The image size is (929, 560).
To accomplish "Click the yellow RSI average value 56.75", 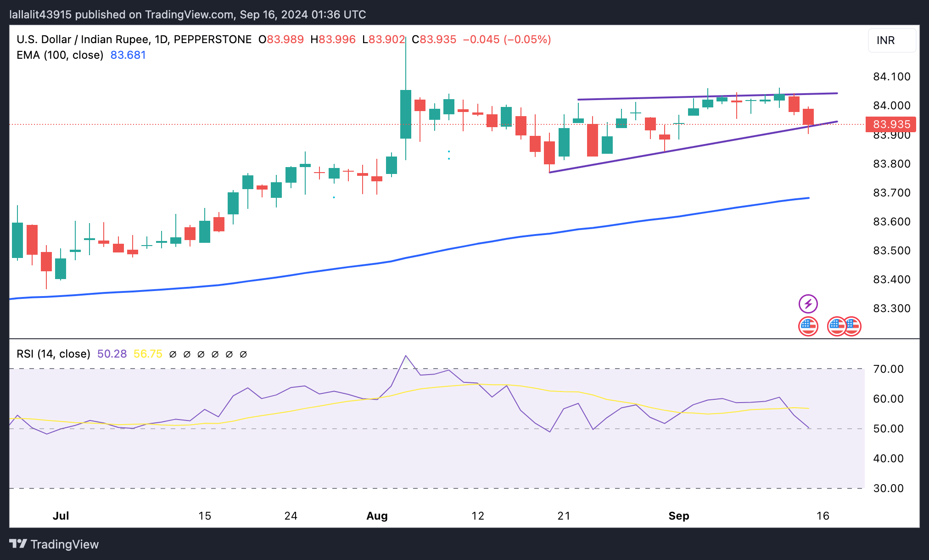I will point(148,354).
